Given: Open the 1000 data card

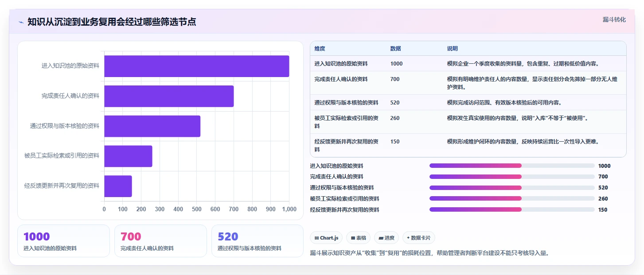Looking at the screenshot, I should click(63, 241).
